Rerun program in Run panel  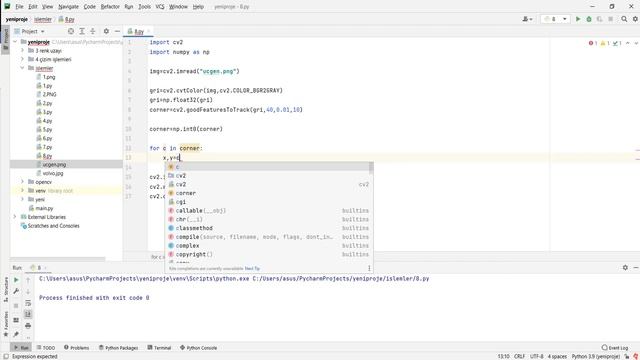[x=16, y=280]
